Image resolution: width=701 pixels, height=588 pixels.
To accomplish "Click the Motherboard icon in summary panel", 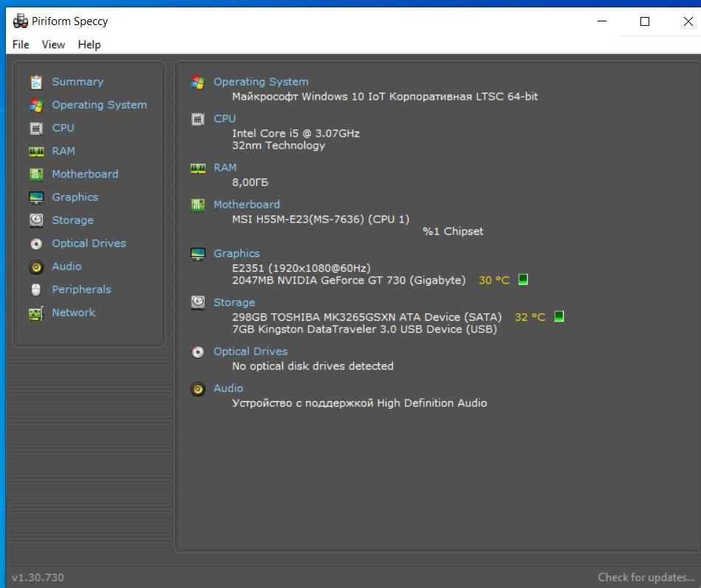I will (198, 205).
